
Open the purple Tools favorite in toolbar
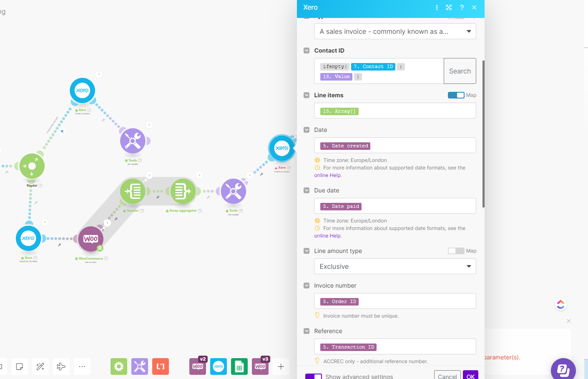(140, 366)
